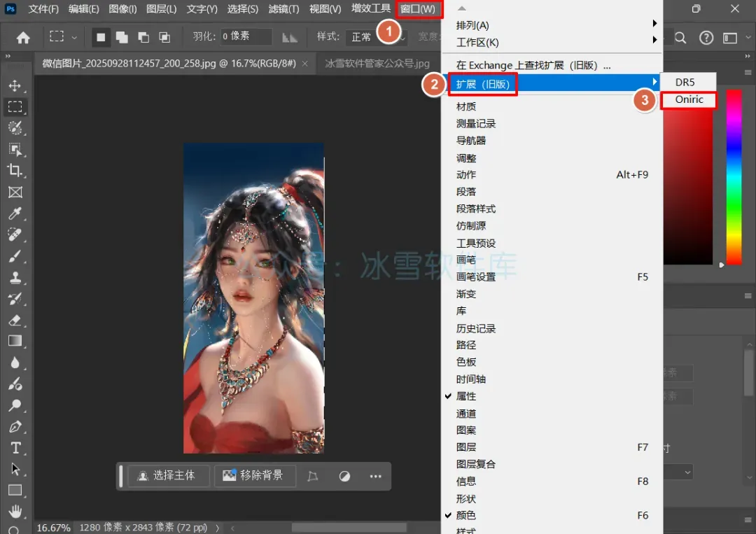Image resolution: width=756 pixels, height=534 pixels.
Task: Select the Eyedropper tool
Action: pos(15,213)
